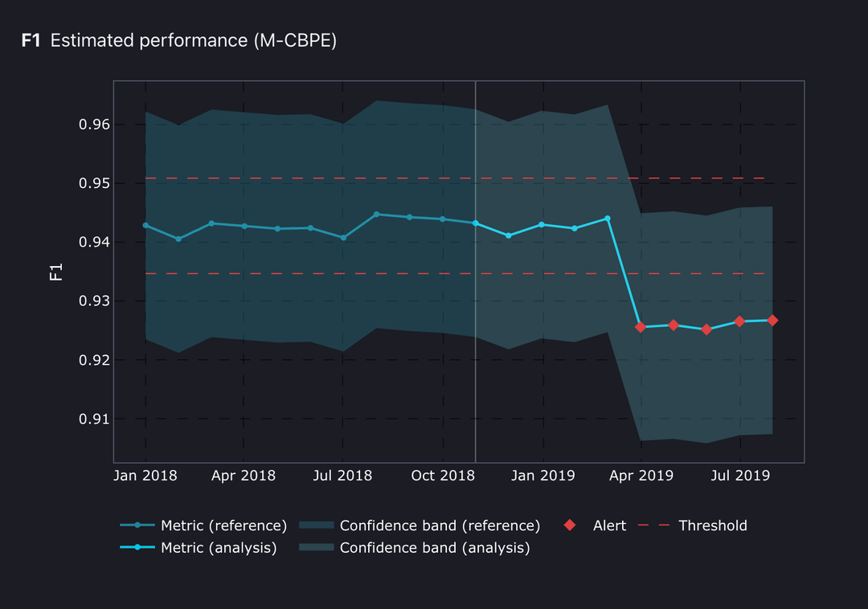
Task: Click the metric point at Jan 2018
Action: [145, 224]
